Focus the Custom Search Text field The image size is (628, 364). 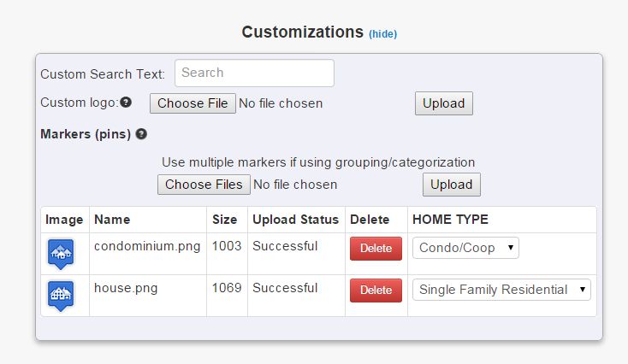click(254, 73)
